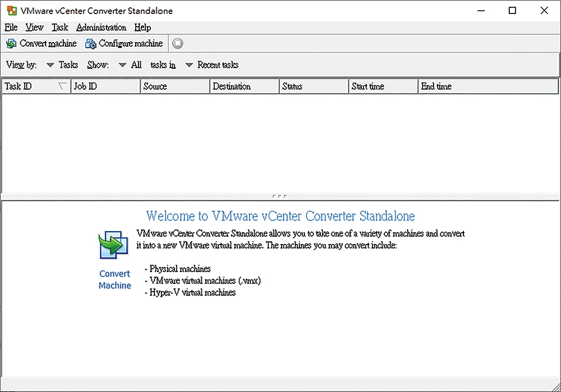561x392 pixels.
Task: Open the Administration menu
Action: pos(101,27)
